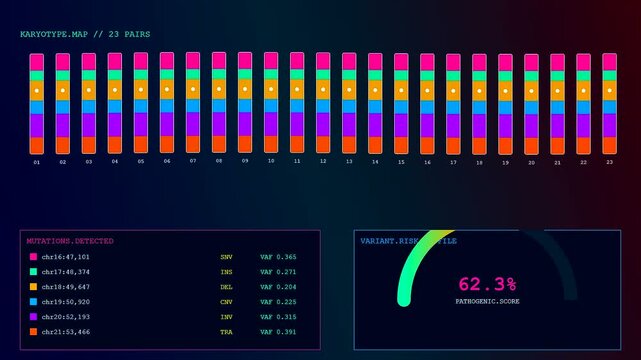Click the CNV mutation type label
Image resolution: width=641 pixels, height=360 pixels.
226,302
